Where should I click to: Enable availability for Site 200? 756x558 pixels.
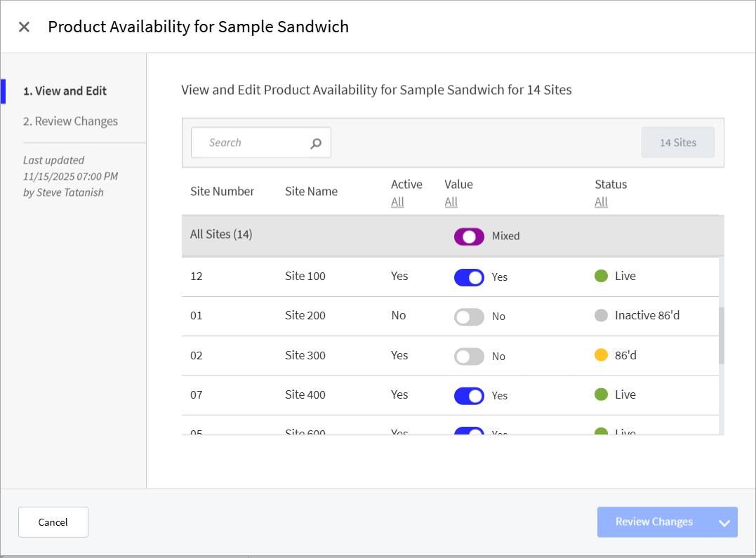pos(469,317)
